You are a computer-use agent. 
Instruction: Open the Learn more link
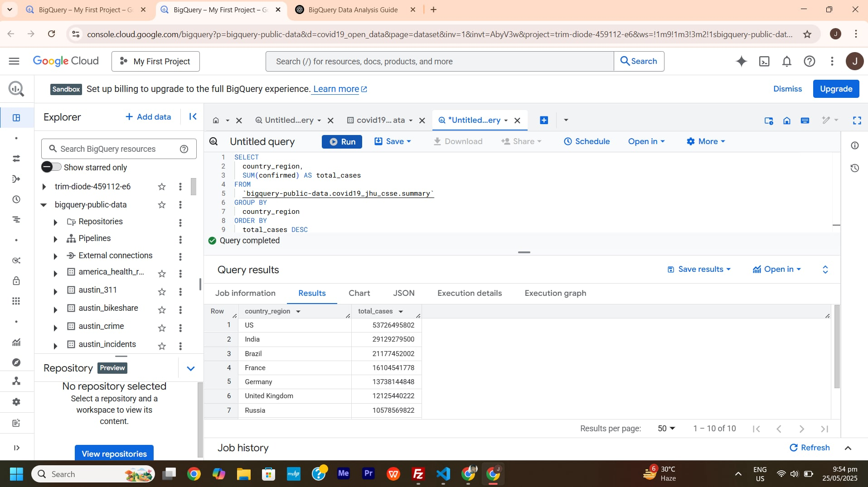click(340, 89)
